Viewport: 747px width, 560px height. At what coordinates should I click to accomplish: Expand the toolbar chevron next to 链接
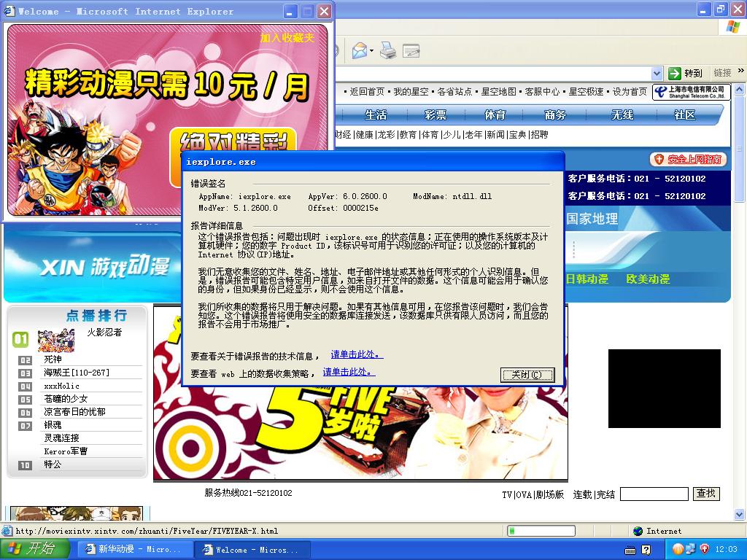741,71
